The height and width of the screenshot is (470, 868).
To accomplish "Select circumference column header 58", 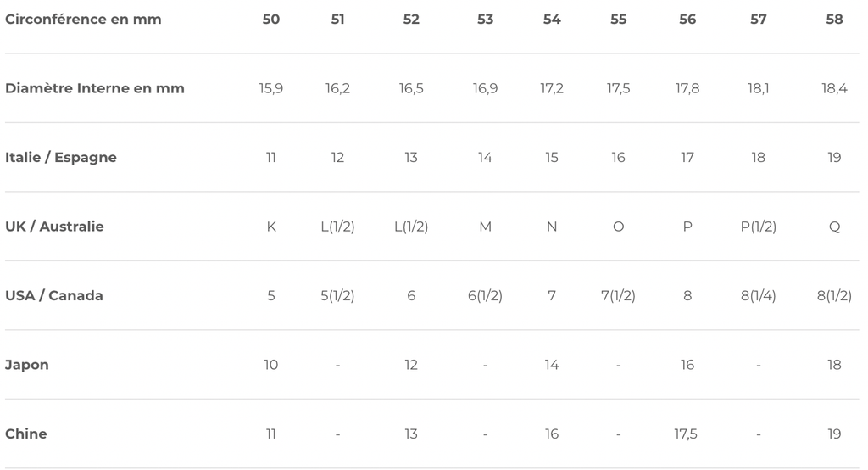I will pos(834,20).
